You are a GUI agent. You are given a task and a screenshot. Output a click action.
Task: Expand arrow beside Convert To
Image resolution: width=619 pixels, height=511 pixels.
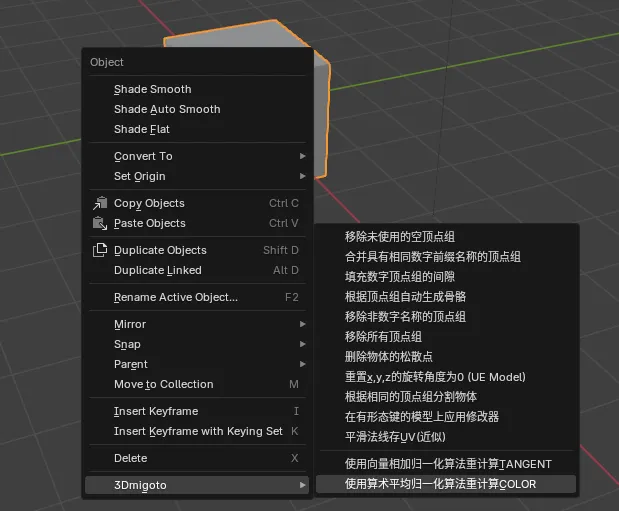(302, 156)
